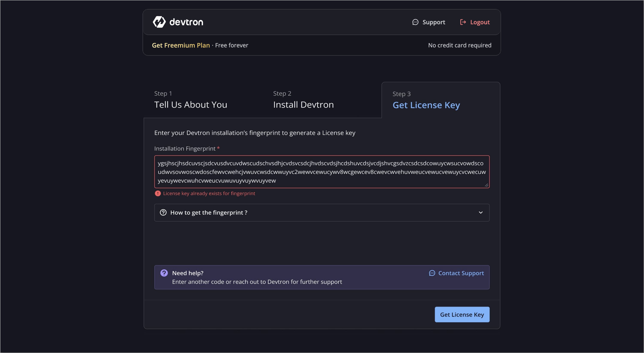This screenshot has height=353, width=644.
Task: Click the Get License Key button
Action: tap(462, 314)
